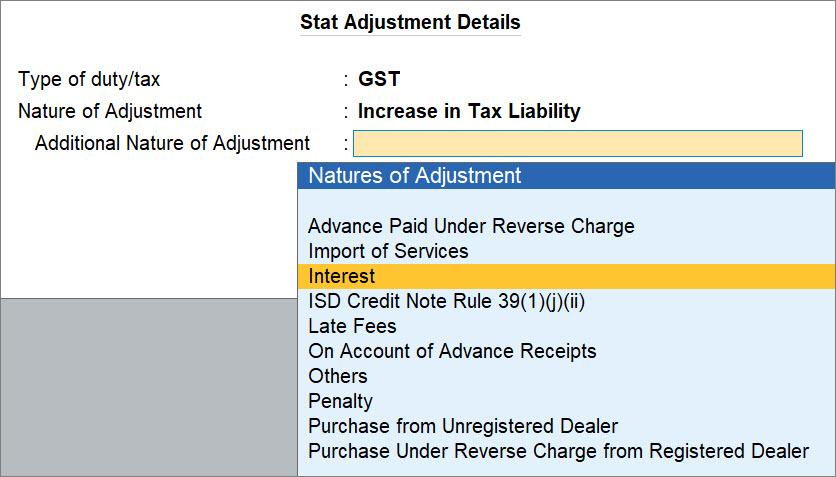Click the Type of duty/tax label
The height and width of the screenshot is (477, 836).
click(x=89, y=79)
